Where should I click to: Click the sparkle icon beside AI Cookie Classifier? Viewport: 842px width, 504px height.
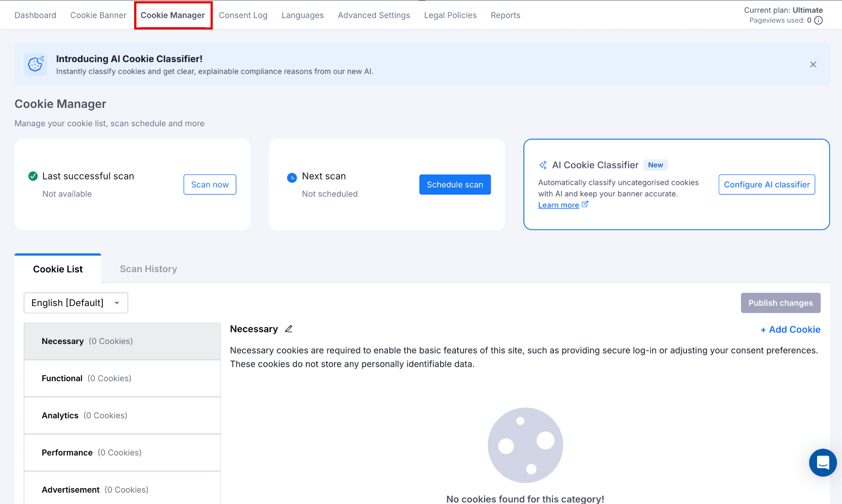(x=543, y=165)
